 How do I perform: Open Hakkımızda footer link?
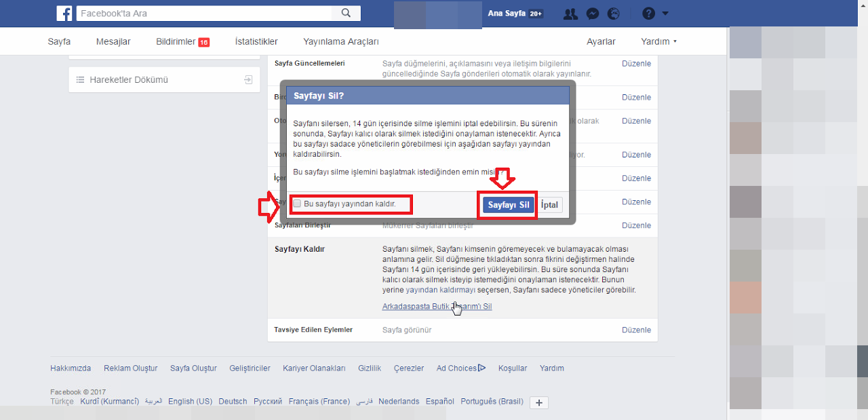pos(71,368)
